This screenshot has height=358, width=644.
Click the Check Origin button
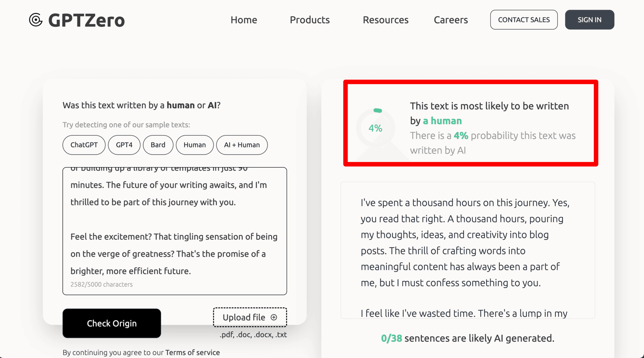click(x=112, y=323)
